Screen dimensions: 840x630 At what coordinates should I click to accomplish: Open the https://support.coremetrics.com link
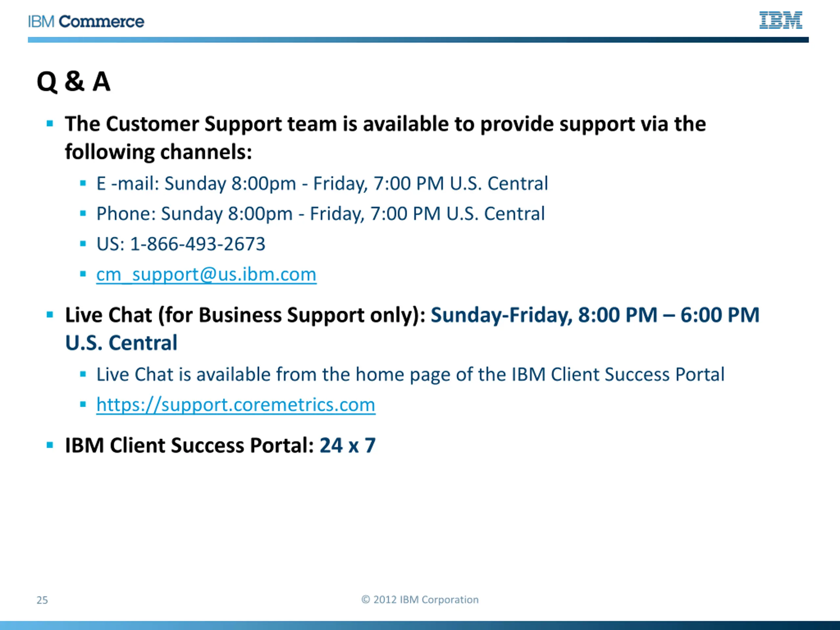236,405
